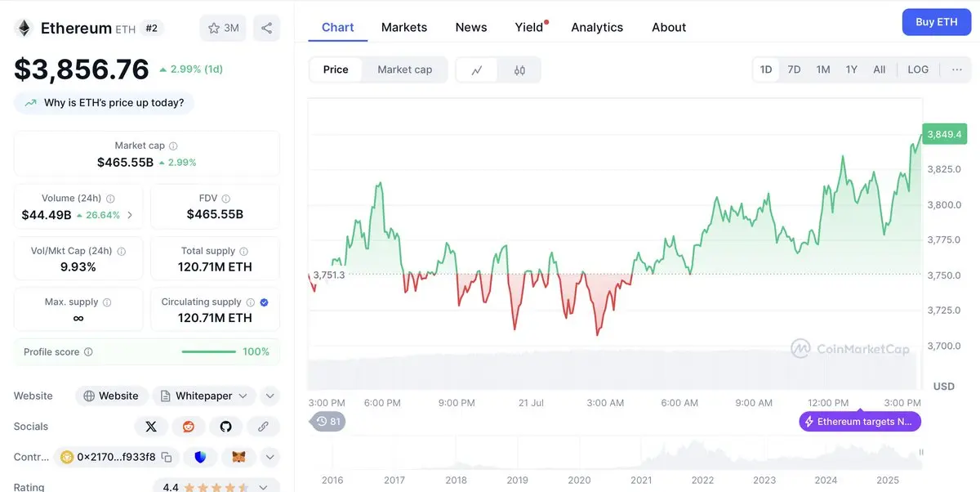
Task: Set chart range to 1D
Action: pyautogui.click(x=766, y=69)
